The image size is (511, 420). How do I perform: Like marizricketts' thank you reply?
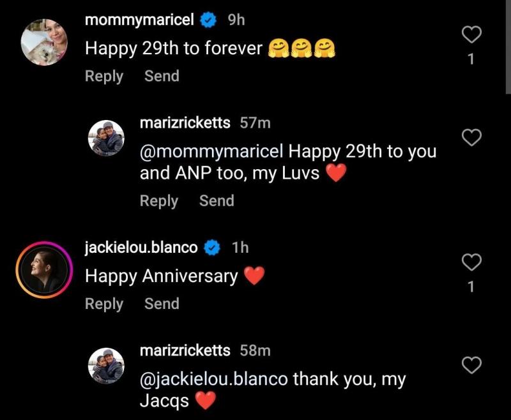tap(471, 364)
